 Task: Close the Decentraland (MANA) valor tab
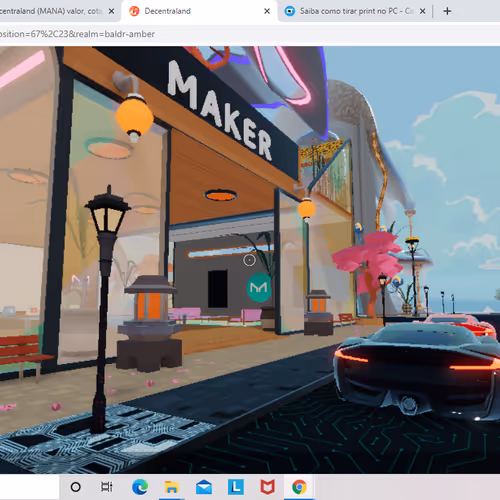click(x=112, y=11)
